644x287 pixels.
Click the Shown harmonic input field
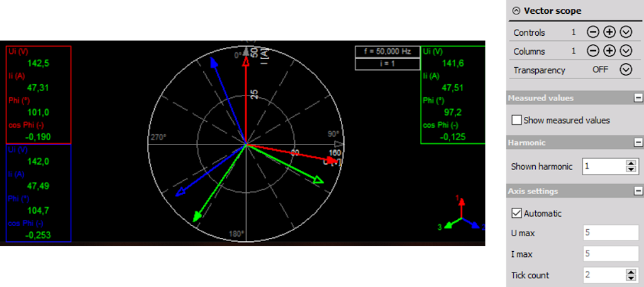coord(604,166)
